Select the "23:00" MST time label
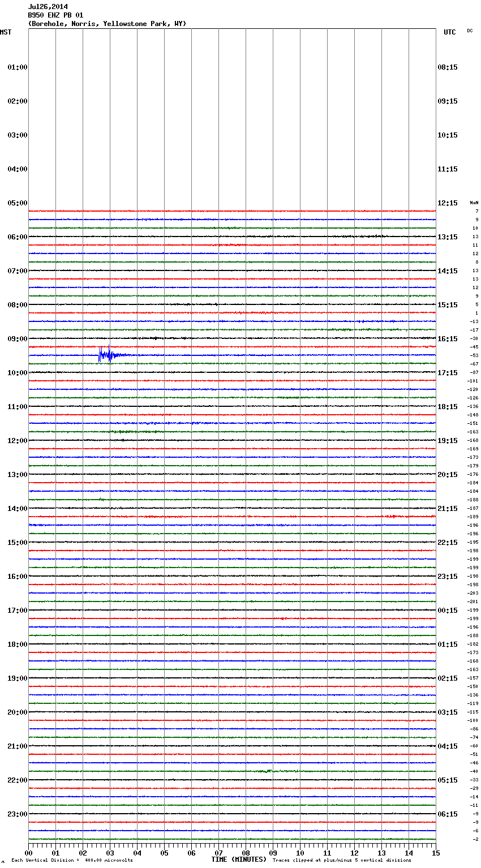The height and width of the screenshot is (868, 481). 18,814
